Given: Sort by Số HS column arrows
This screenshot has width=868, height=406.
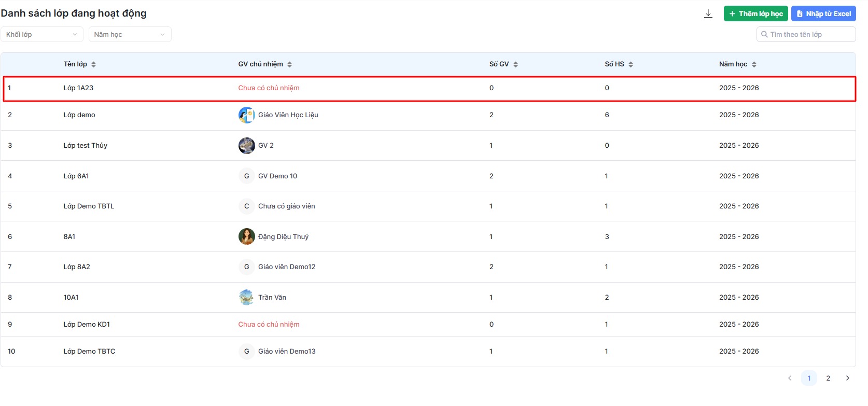Looking at the screenshot, I should pos(631,64).
